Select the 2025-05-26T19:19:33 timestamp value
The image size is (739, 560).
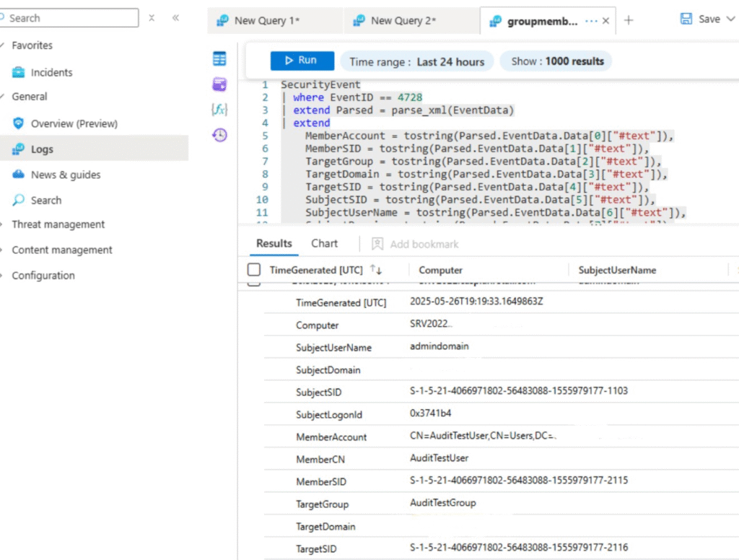(476, 301)
